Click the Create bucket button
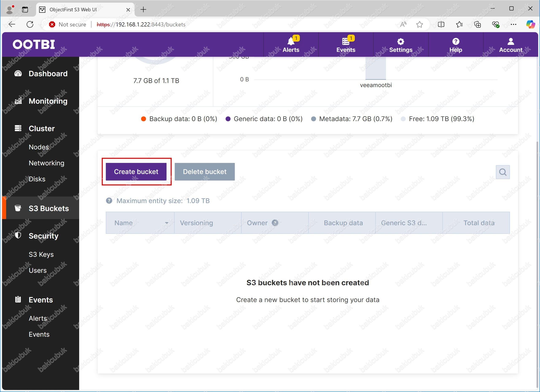Image resolution: width=540 pixels, height=392 pixels. (x=136, y=172)
